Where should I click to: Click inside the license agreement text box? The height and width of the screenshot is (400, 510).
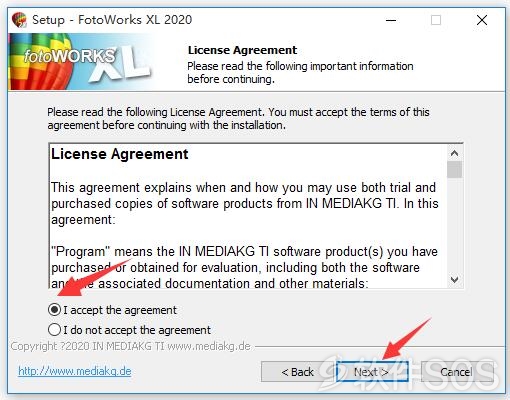(x=248, y=216)
